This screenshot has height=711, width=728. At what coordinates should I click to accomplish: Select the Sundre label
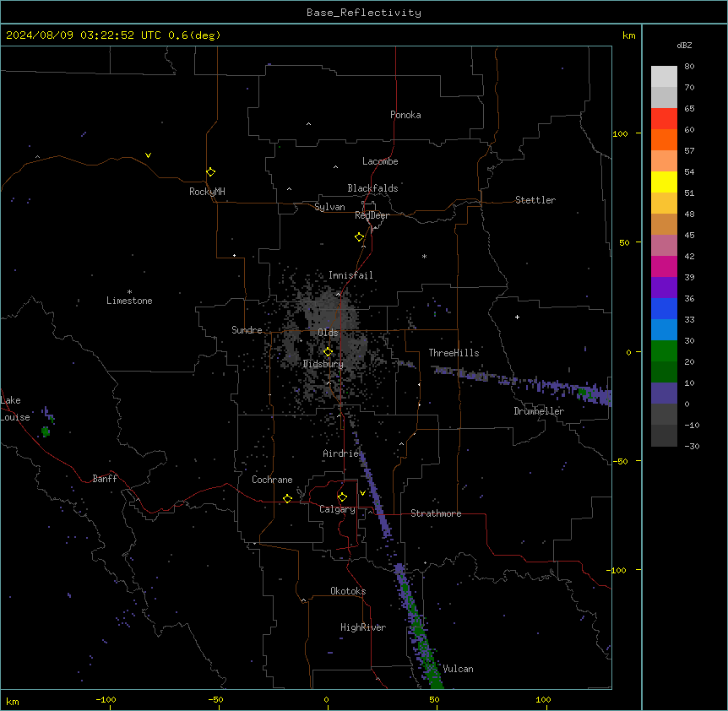(247, 330)
